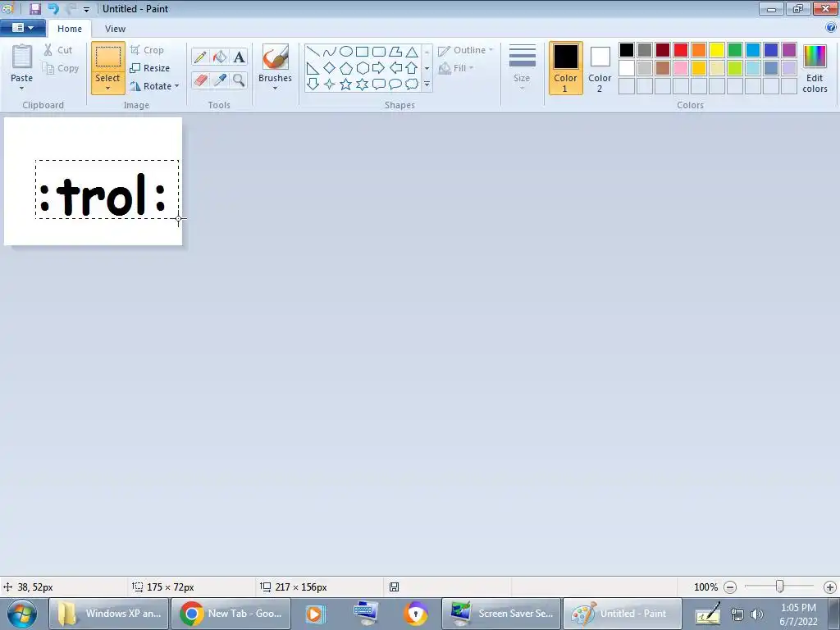
Task: Choose the Left arrow shape
Action: 395,68
